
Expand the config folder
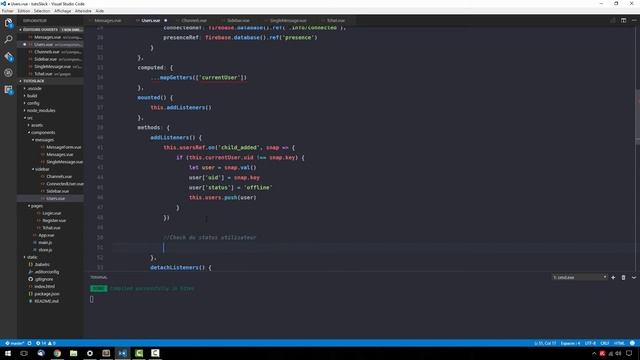tap(33, 103)
